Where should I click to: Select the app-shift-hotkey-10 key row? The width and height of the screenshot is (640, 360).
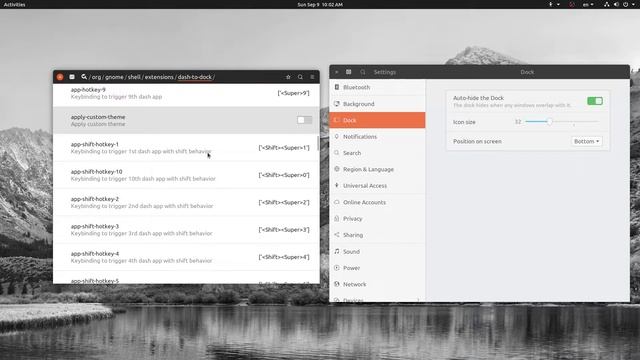click(x=186, y=175)
